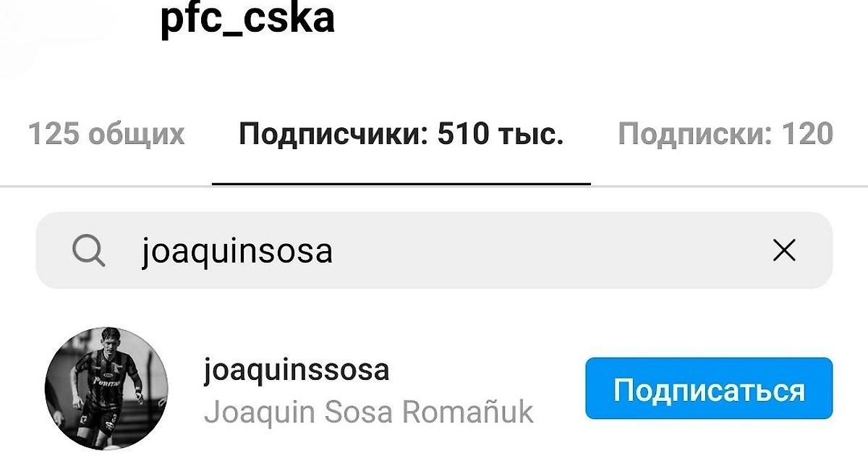Click the blue Подписаться button
Screen dimensions: 868x456
click(x=709, y=389)
